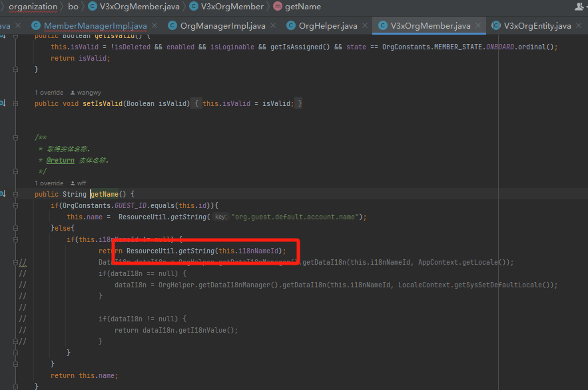The image size is (588, 390).
Task: Click the 'key:' parameter hint in getString
Action: 220,217
